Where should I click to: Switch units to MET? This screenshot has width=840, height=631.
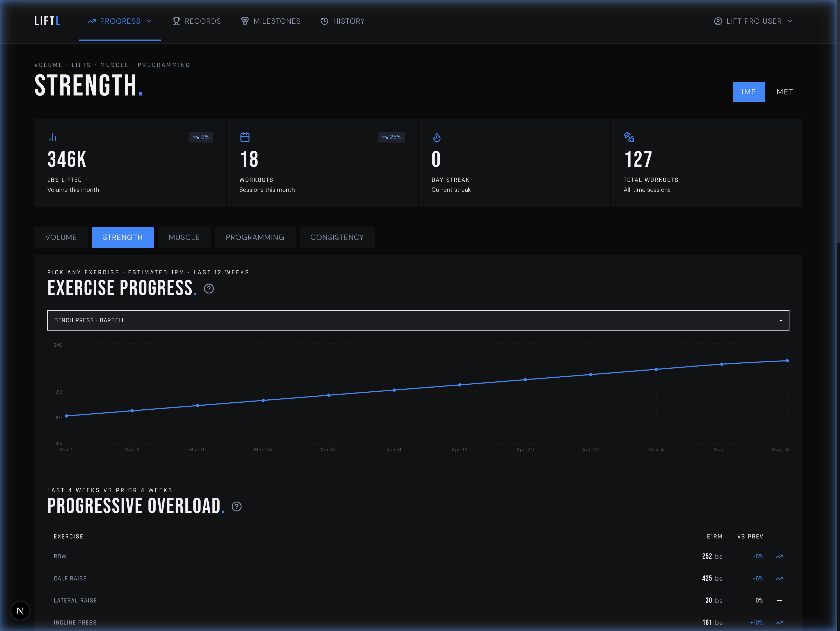pyautogui.click(x=785, y=92)
